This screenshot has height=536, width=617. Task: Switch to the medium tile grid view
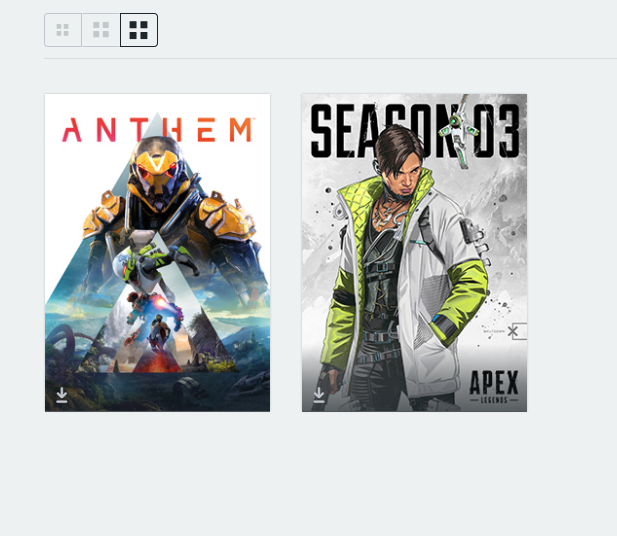point(101,30)
